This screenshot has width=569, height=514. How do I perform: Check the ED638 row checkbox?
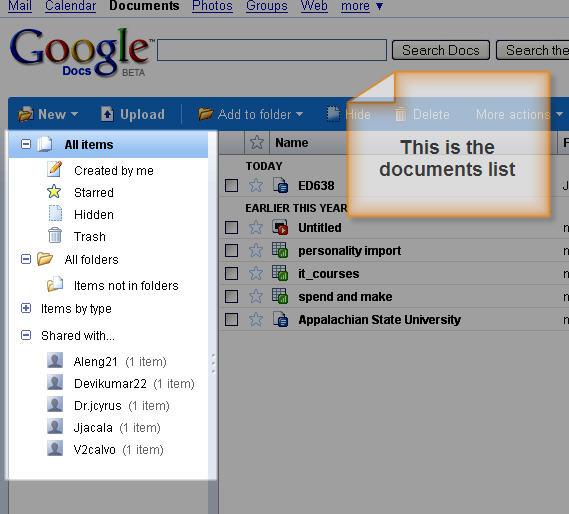pyautogui.click(x=232, y=185)
